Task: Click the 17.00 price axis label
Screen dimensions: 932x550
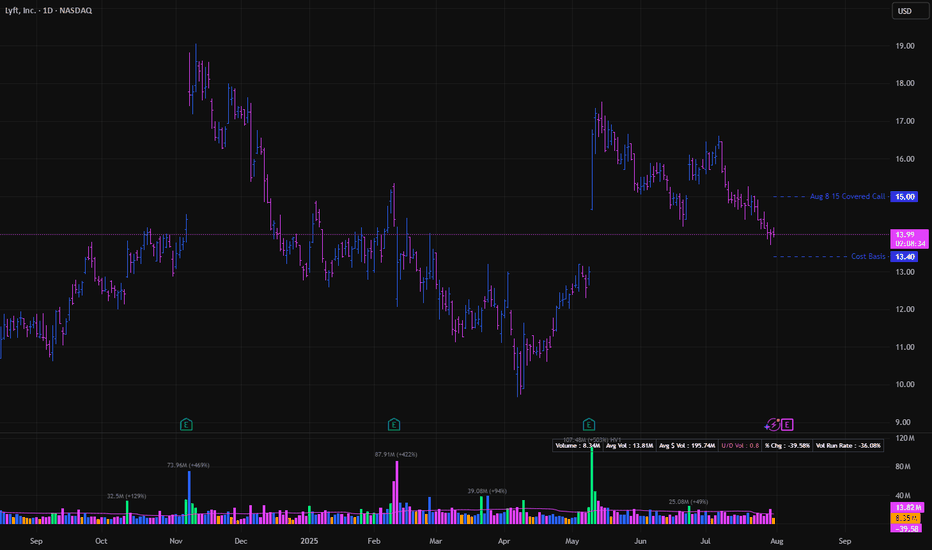Action: [x=905, y=121]
